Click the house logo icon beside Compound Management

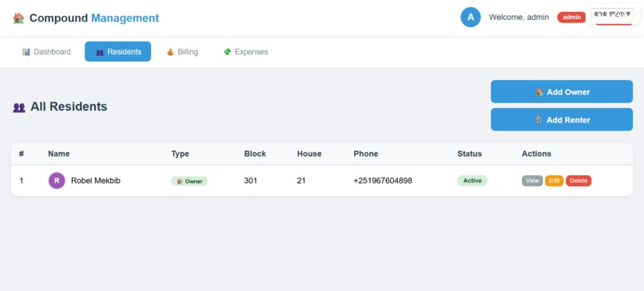pyautogui.click(x=18, y=18)
